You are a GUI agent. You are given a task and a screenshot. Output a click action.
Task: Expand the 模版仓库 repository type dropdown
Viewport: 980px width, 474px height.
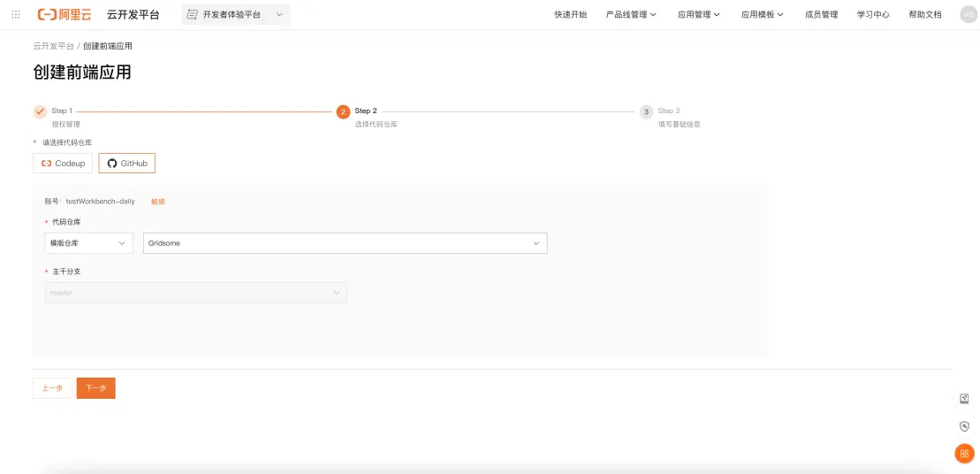88,243
